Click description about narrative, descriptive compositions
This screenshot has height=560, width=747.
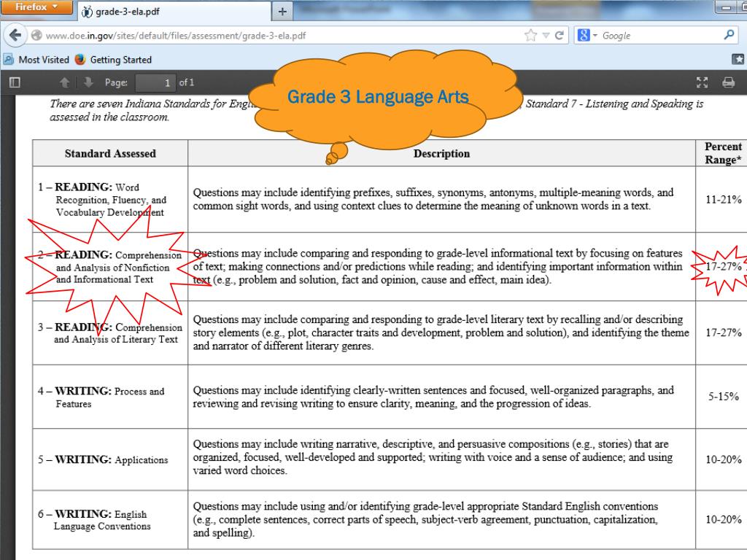(x=433, y=457)
